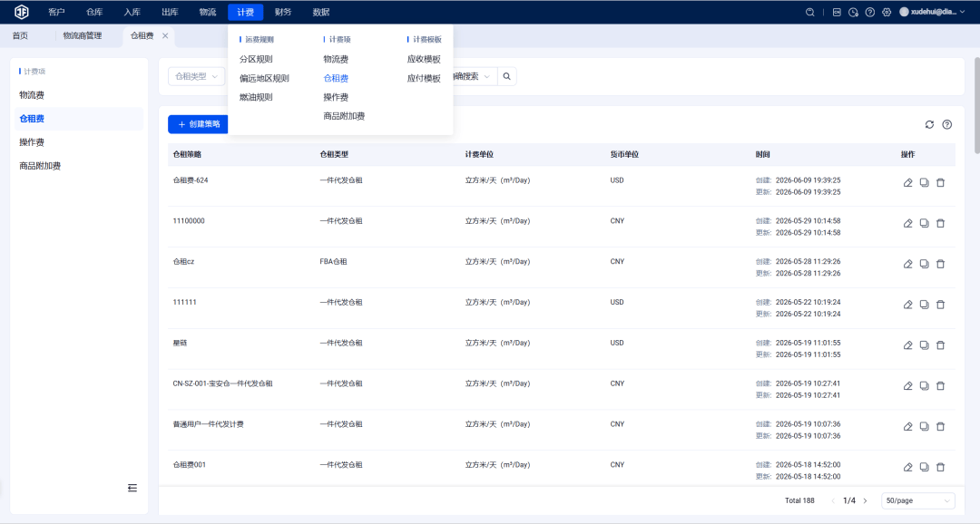Go to the previous page arrow
The height and width of the screenshot is (524, 980).
[x=832, y=500]
